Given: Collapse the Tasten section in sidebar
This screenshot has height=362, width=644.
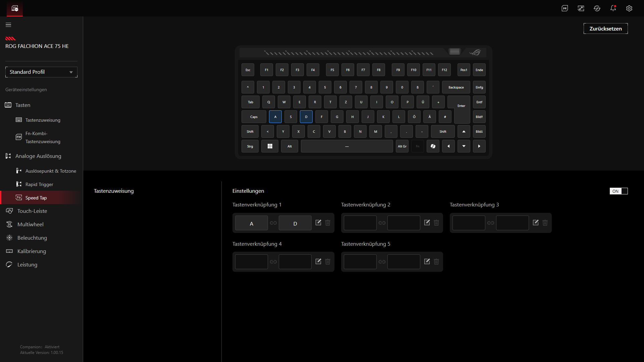Looking at the screenshot, I should click(x=23, y=105).
